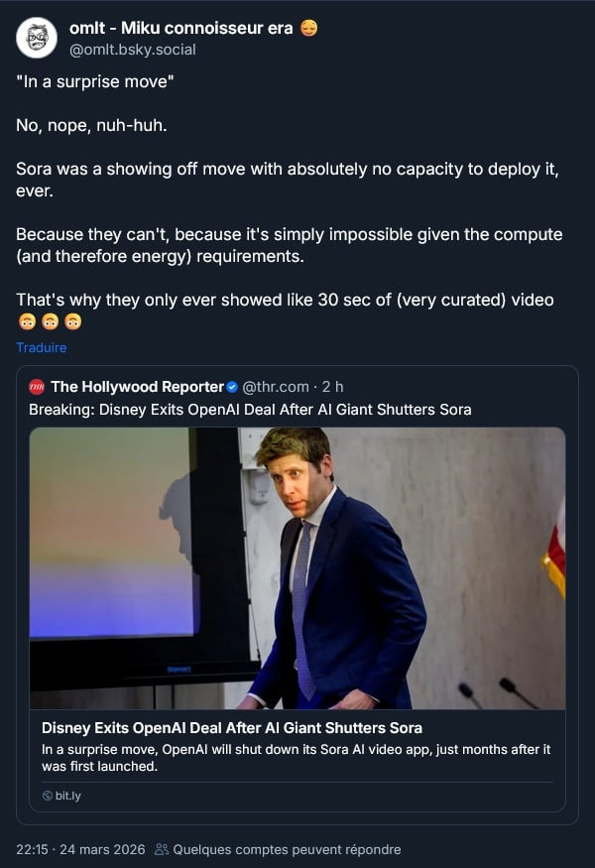Screen dimensions: 595x868
Task: Click The Hollywood Reporter red logo avatar
Action: click(37, 386)
